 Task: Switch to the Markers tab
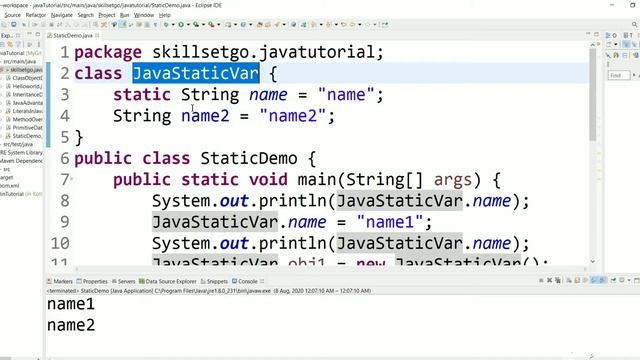pyautogui.click(x=60, y=281)
